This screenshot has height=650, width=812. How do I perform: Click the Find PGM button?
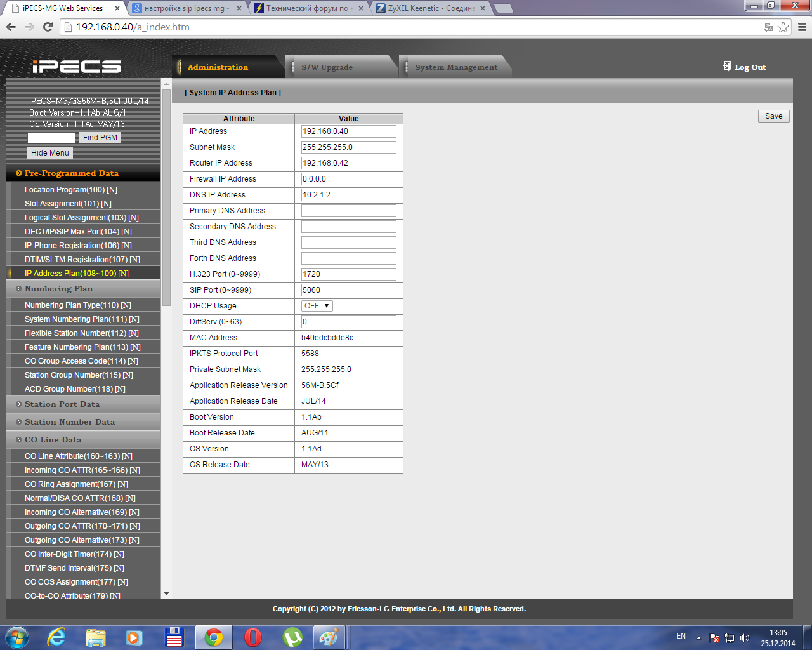[100, 138]
